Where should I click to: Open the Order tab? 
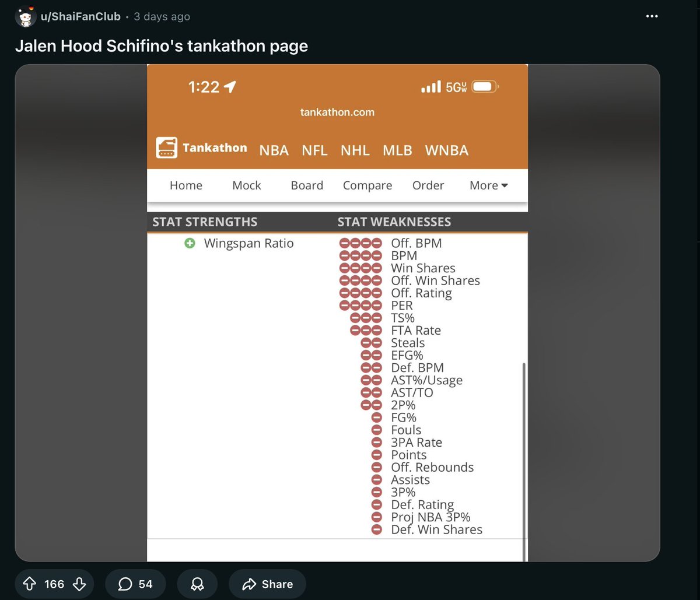tap(428, 185)
